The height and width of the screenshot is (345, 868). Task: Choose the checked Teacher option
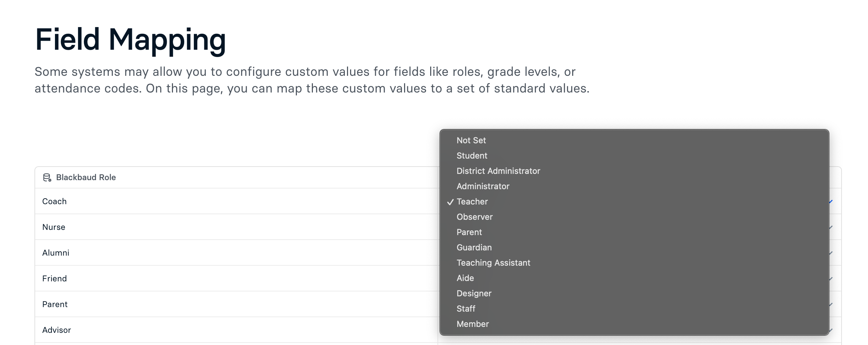(472, 202)
